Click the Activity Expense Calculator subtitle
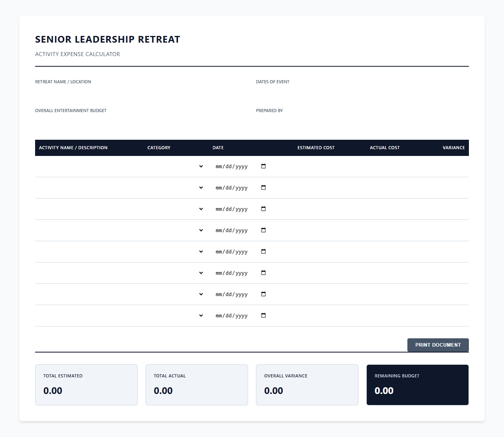 [77, 54]
